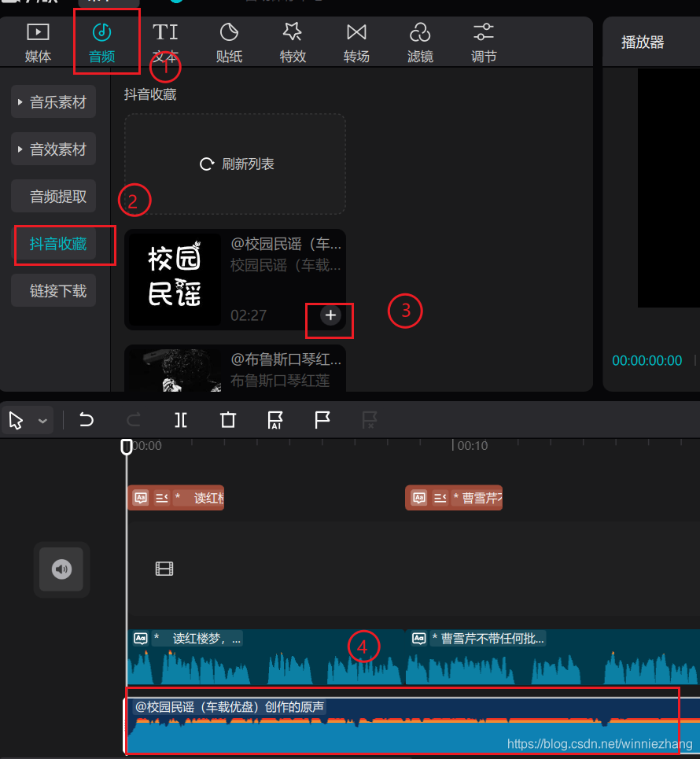
Task: Click the 抖音收藏 section heading
Action: [x=150, y=94]
